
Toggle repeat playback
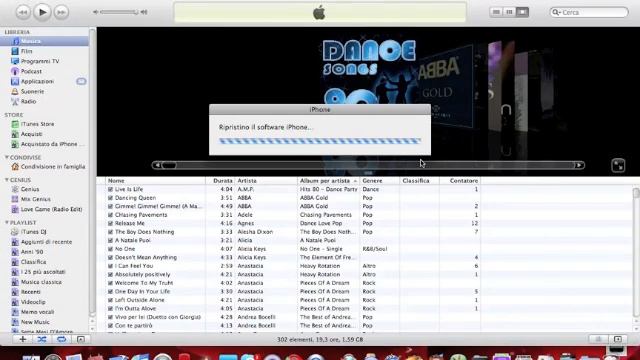tap(61, 339)
